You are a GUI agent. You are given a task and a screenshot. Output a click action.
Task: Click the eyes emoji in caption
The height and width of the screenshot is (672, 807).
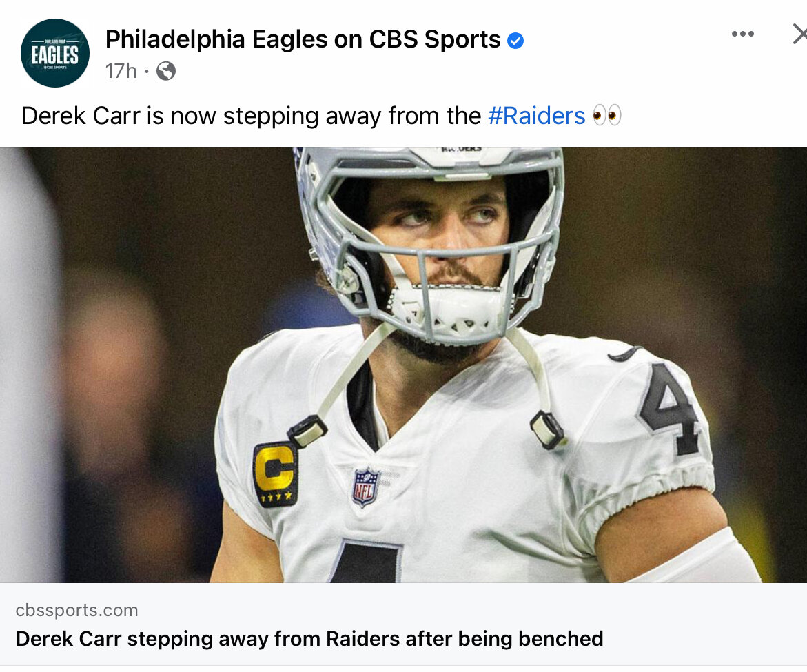click(x=606, y=115)
